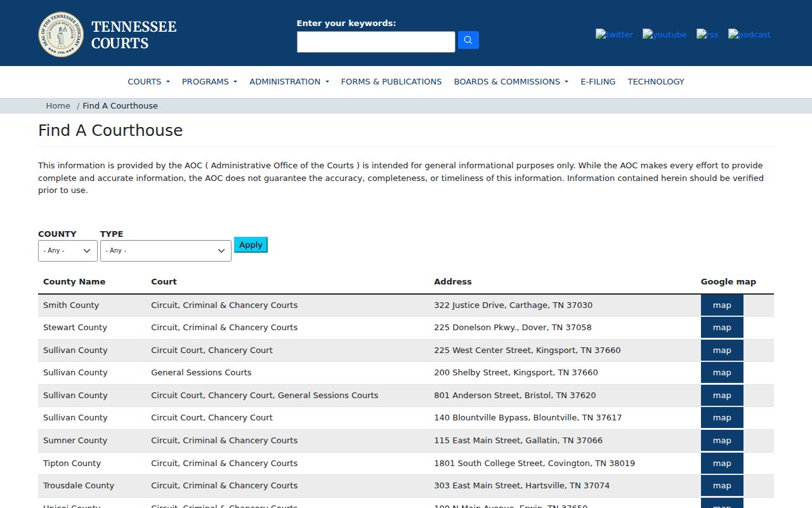
Task: Click the Address column header
Action: [x=453, y=282]
